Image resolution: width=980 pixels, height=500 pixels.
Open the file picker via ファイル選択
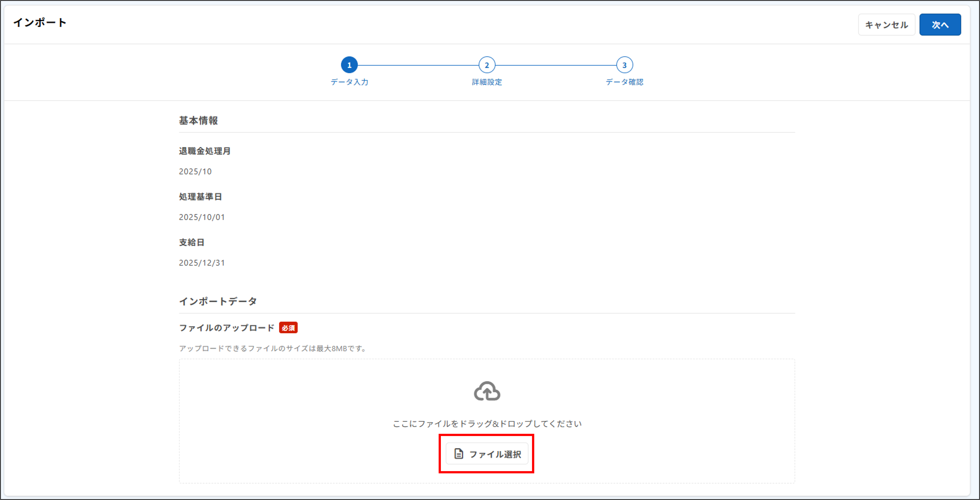tap(487, 453)
